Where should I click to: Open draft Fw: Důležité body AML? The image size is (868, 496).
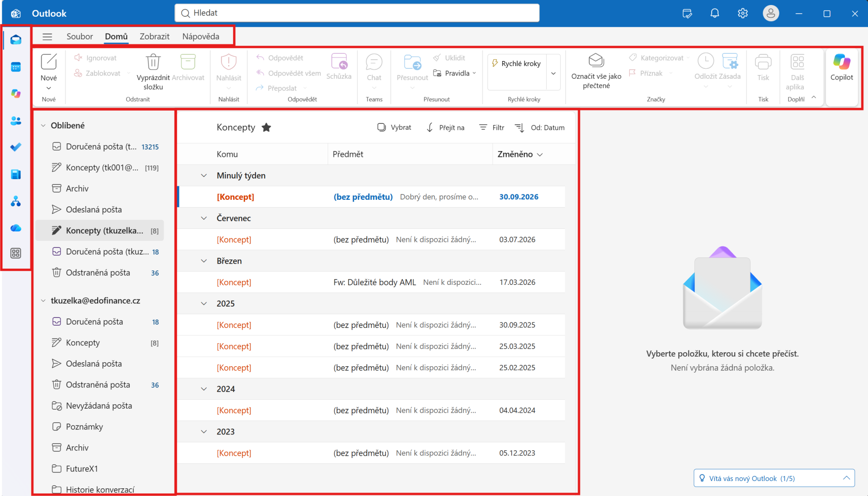[372, 282]
